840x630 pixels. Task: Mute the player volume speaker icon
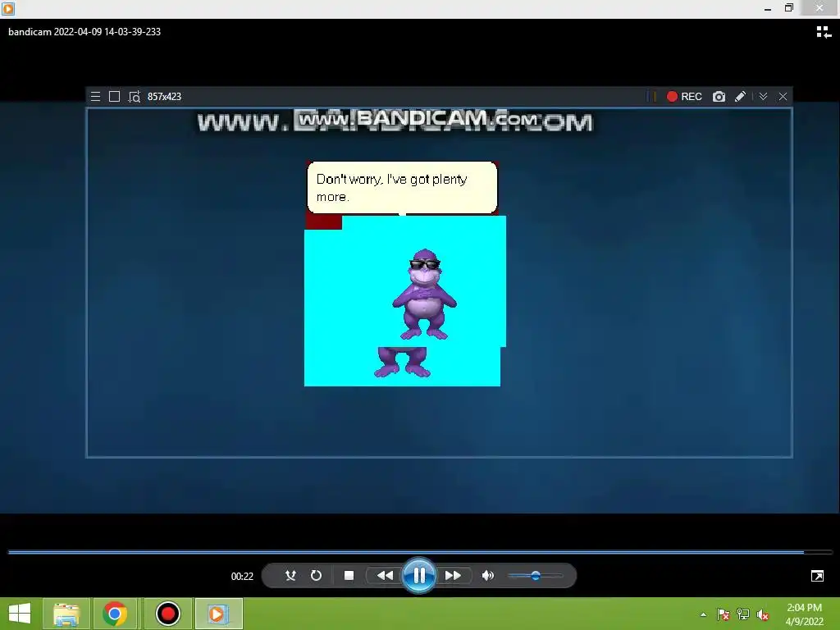click(487, 575)
